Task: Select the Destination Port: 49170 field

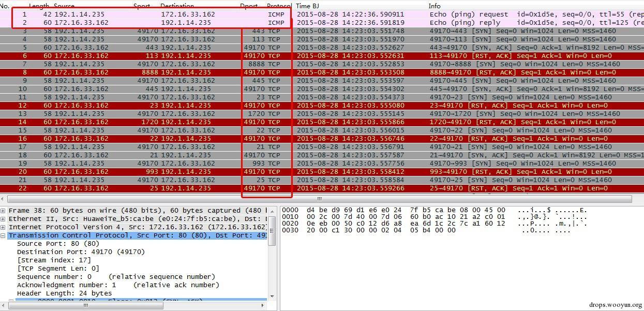Action: coord(81,252)
